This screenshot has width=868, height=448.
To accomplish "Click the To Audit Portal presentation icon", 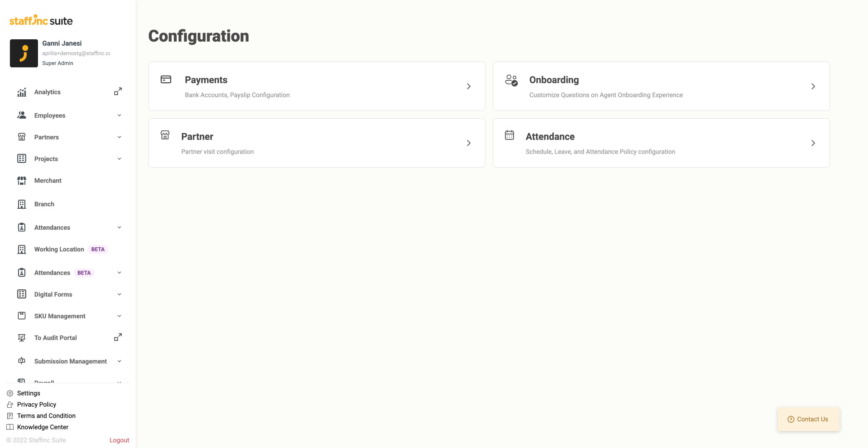I will [x=22, y=338].
